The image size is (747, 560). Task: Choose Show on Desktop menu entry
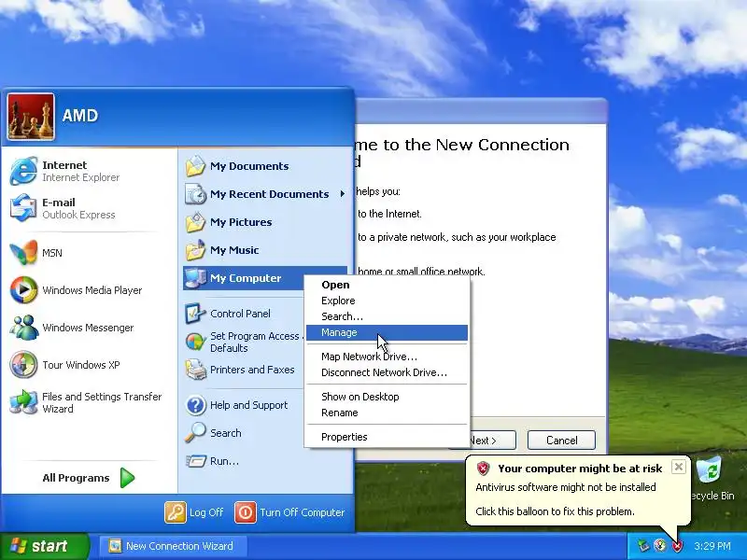pyautogui.click(x=387, y=397)
